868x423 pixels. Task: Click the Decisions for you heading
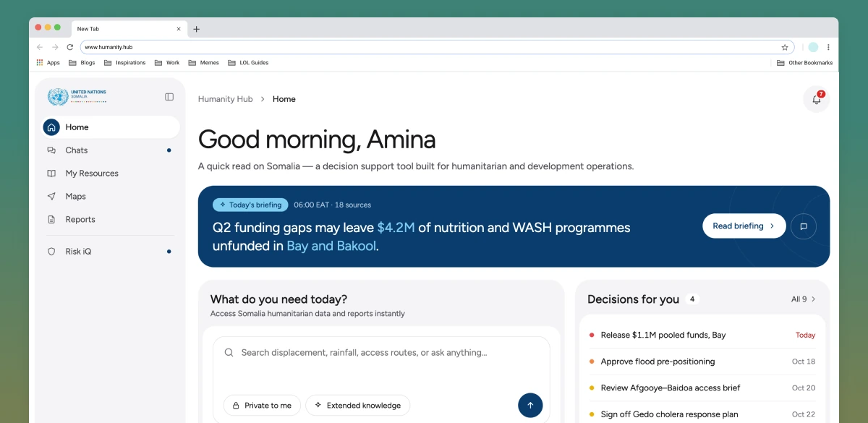click(x=633, y=299)
